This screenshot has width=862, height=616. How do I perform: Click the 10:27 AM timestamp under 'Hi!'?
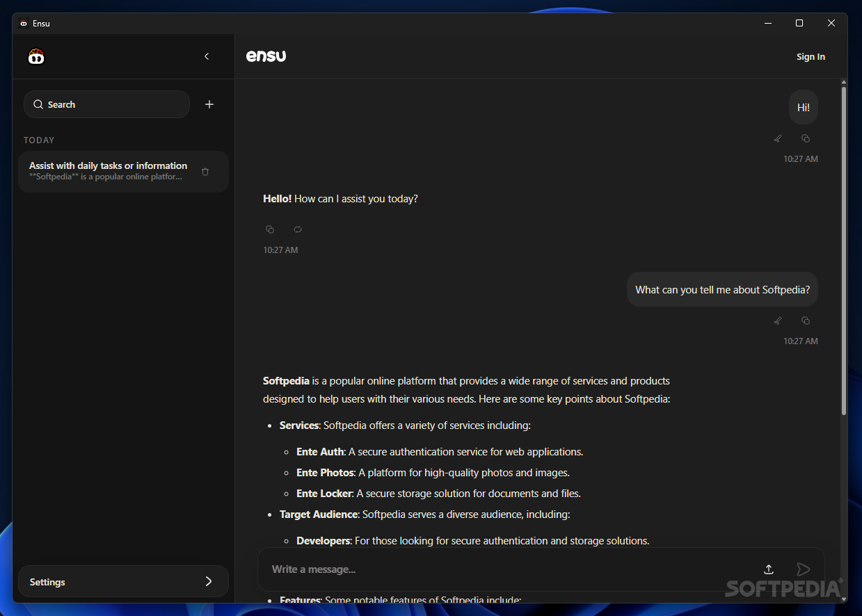point(801,159)
